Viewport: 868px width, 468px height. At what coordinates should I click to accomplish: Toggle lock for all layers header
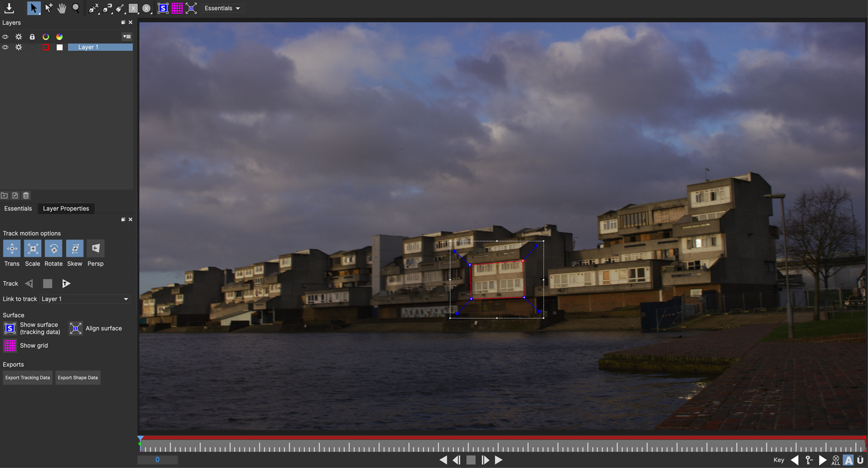32,37
